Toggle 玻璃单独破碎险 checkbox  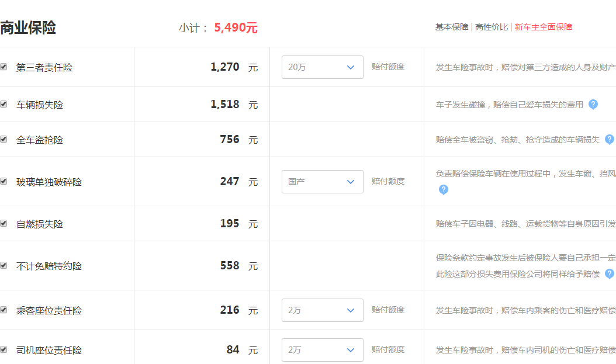pyautogui.click(x=4, y=181)
